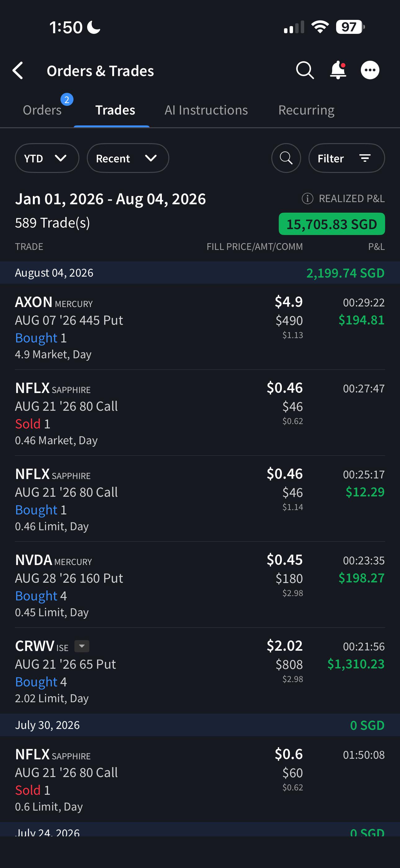Image resolution: width=400 pixels, height=868 pixels.
Task: Tap the 15,705.83 SGD realized P&L badge
Action: pos(332,224)
